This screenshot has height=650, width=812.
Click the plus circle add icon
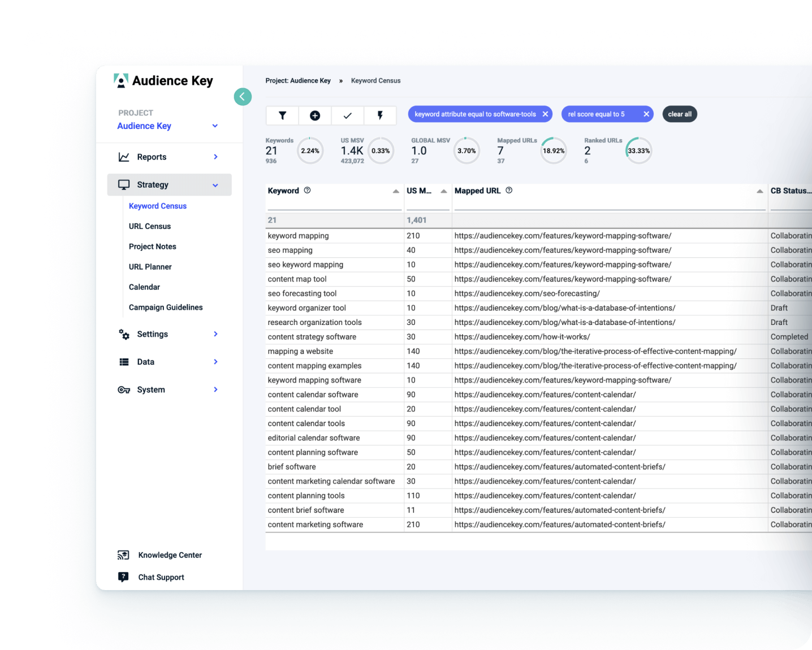tap(315, 115)
